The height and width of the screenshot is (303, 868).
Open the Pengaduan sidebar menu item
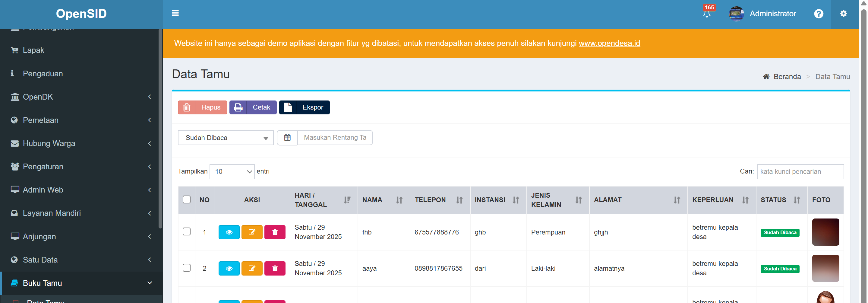click(x=43, y=74)
